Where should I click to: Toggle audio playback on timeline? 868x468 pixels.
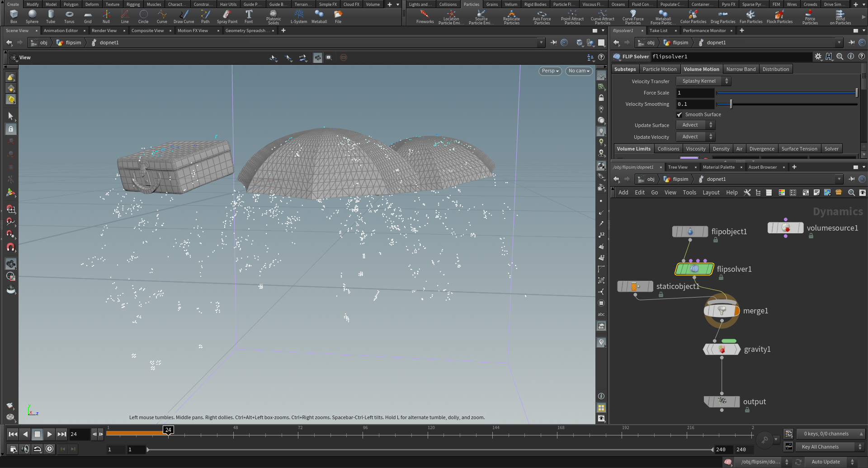tap(25, 449)
